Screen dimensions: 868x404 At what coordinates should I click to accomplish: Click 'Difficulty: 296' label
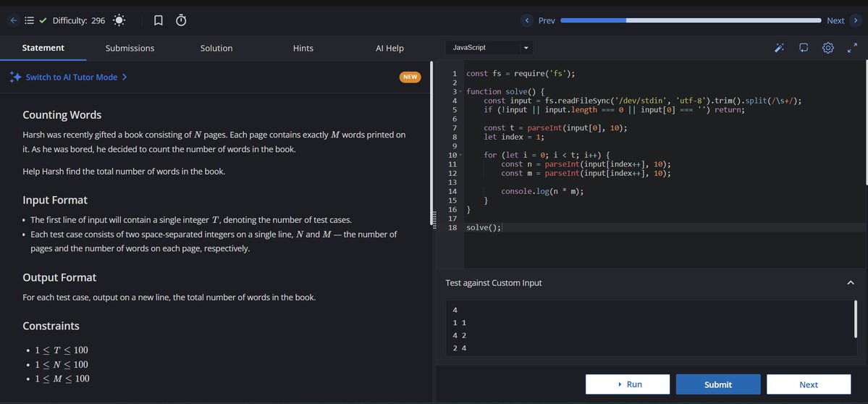point(79,20)
